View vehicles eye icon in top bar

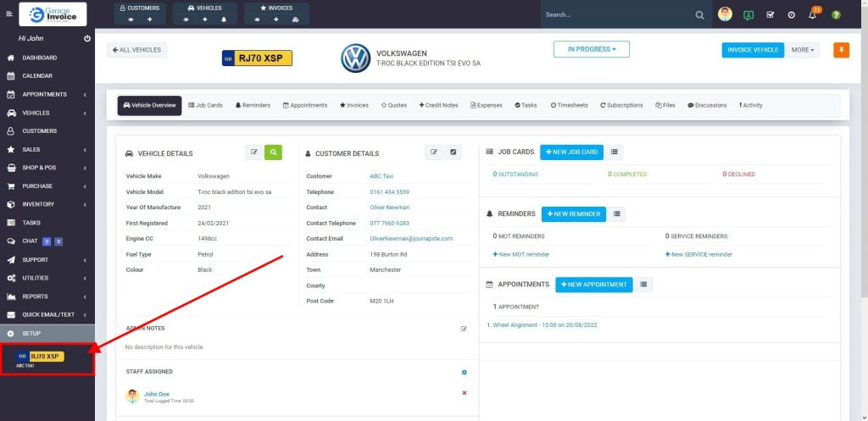(x=186, y=19)
